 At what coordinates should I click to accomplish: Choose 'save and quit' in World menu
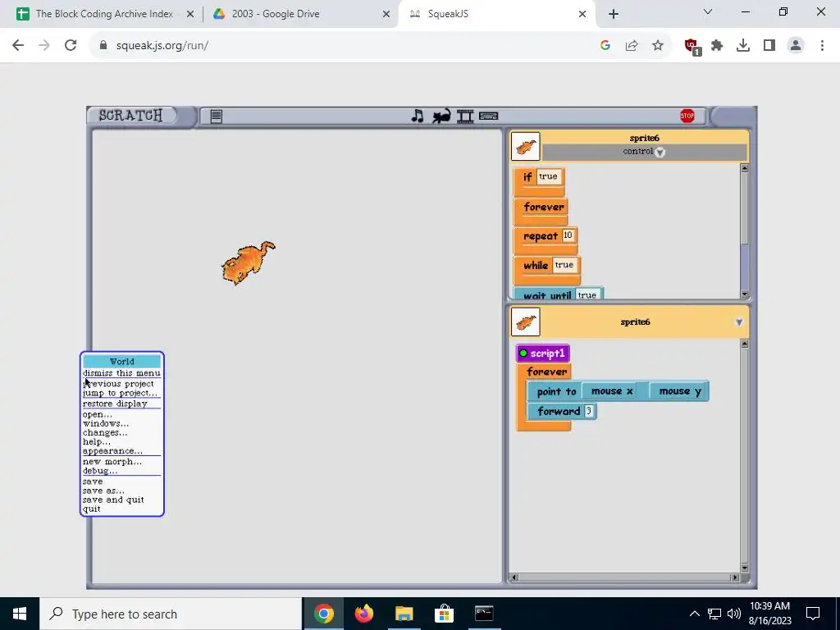121,500
